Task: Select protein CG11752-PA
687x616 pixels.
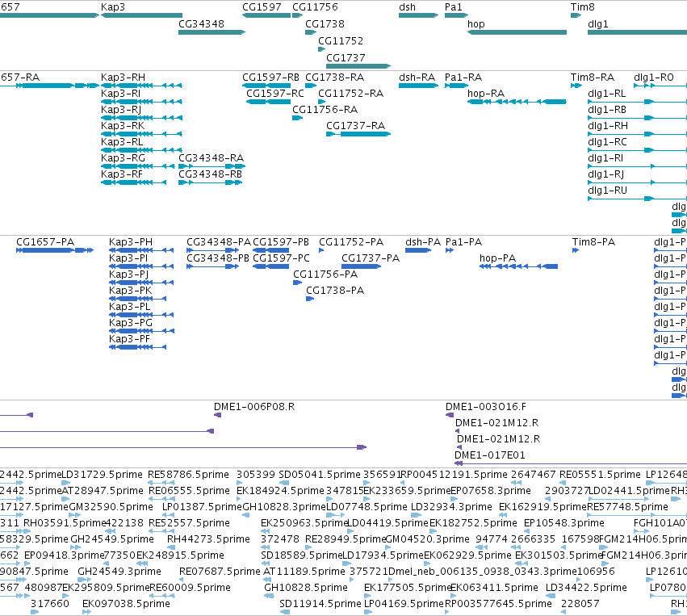Action: [x=321, y=250]
